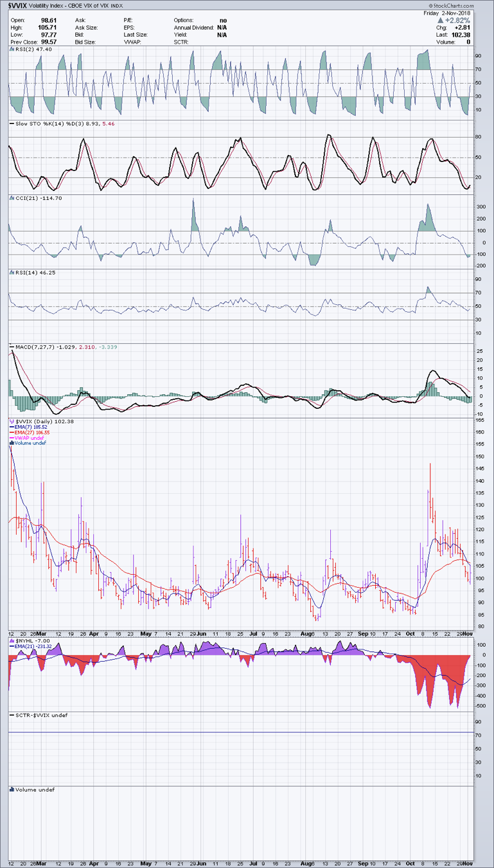Click the $VVIX ticker symbol title
494x868 pixels.
pyautogui.click(x=17, y=5)
